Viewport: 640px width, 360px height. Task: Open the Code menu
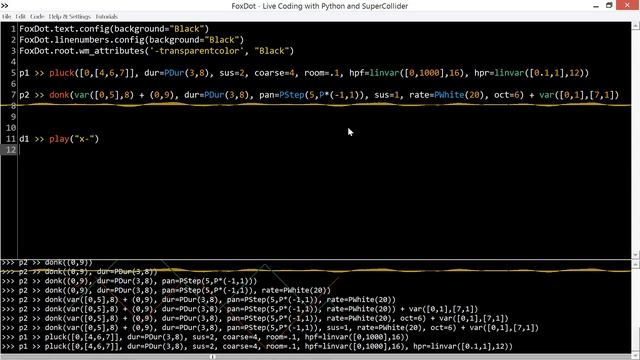(37, 17)
